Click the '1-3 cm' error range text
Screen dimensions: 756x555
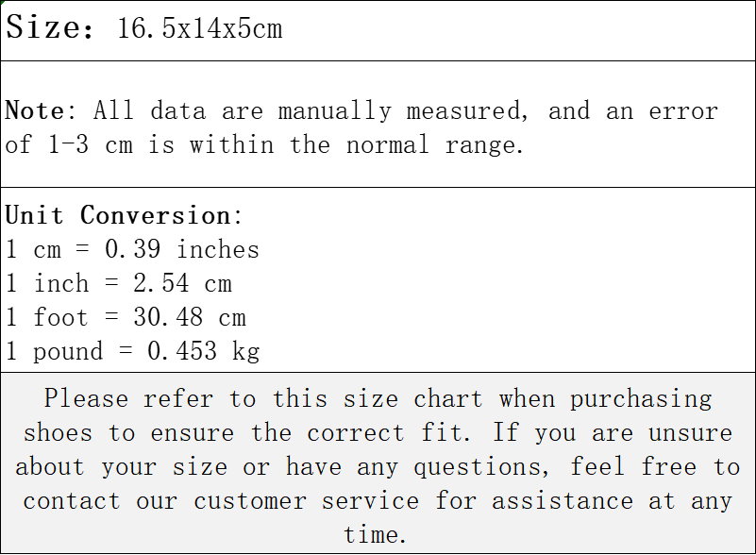pyautogui.click(x=91, y=144)
